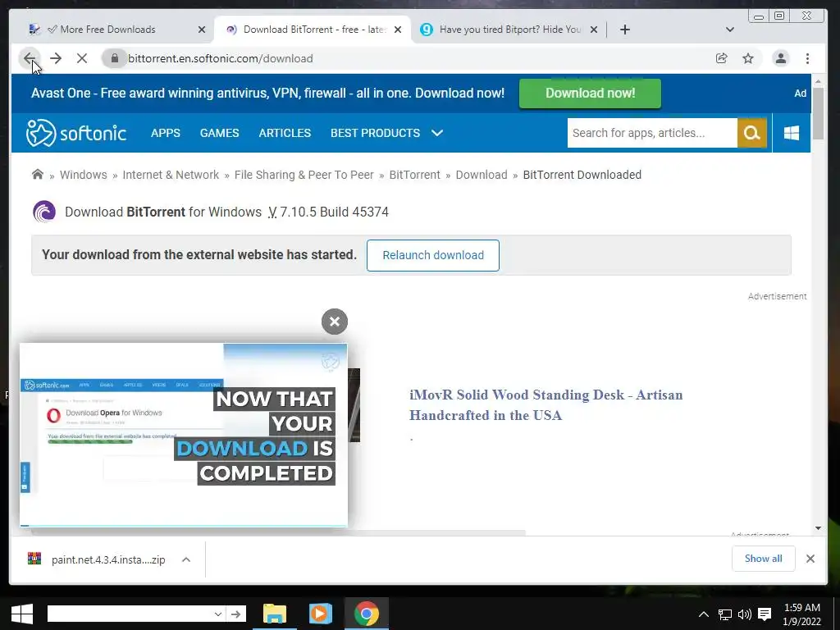Play the download completed video thumbnail
Image resolution: width=840 pixels, height=630 pixels.
coord(183,435)
